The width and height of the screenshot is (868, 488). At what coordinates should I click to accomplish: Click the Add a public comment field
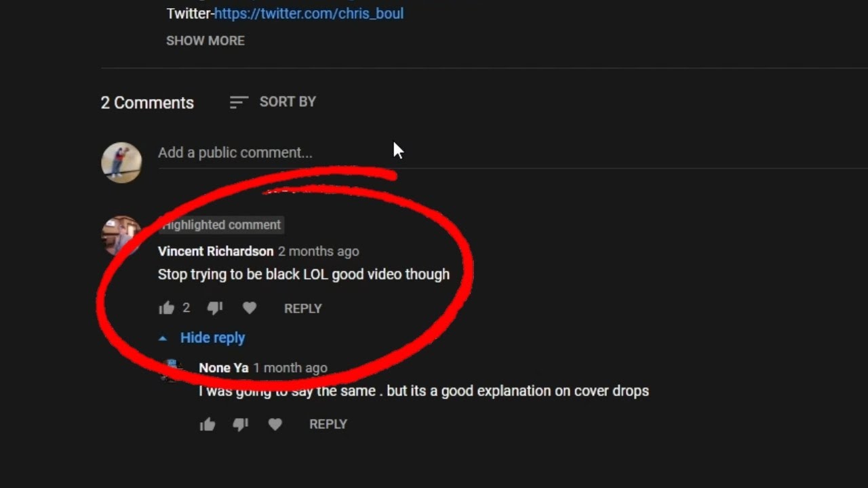pyautogui.click(x=513, y=153)
